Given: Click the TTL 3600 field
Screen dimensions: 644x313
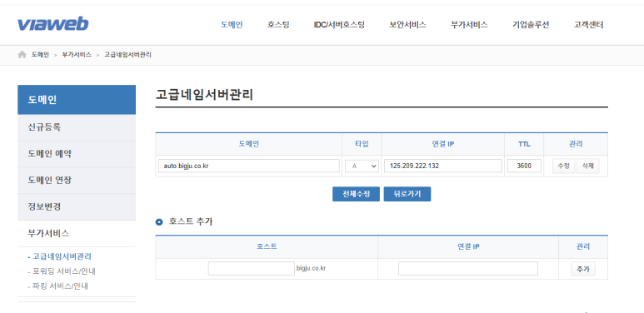Looking at the screenshot, I should coord(524,166).
